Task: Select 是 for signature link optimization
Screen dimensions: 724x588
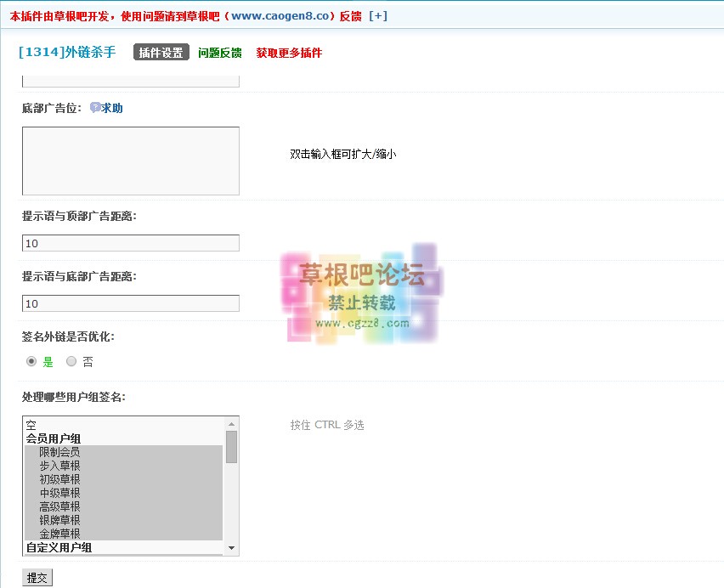Action: point(31,361)
